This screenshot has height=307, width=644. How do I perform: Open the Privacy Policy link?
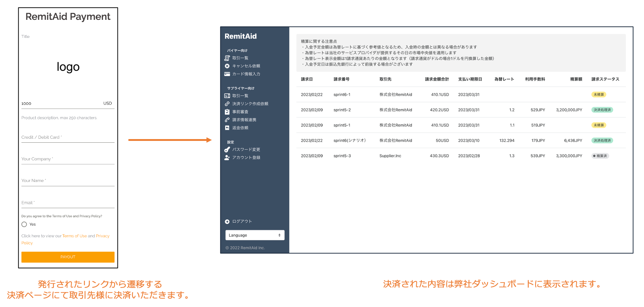[103, 236]
